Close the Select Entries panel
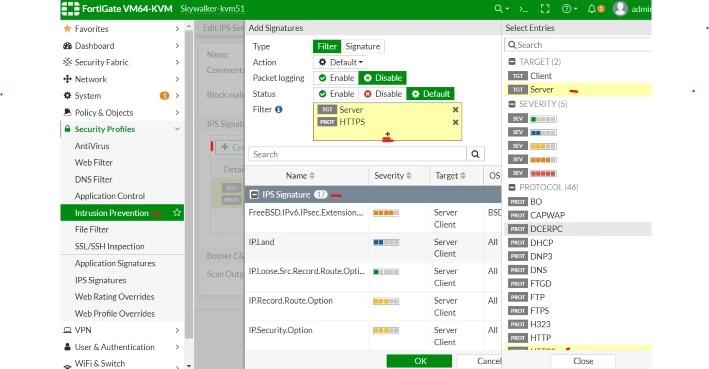Screen dimensions: 709x369 tap(583, 361)
